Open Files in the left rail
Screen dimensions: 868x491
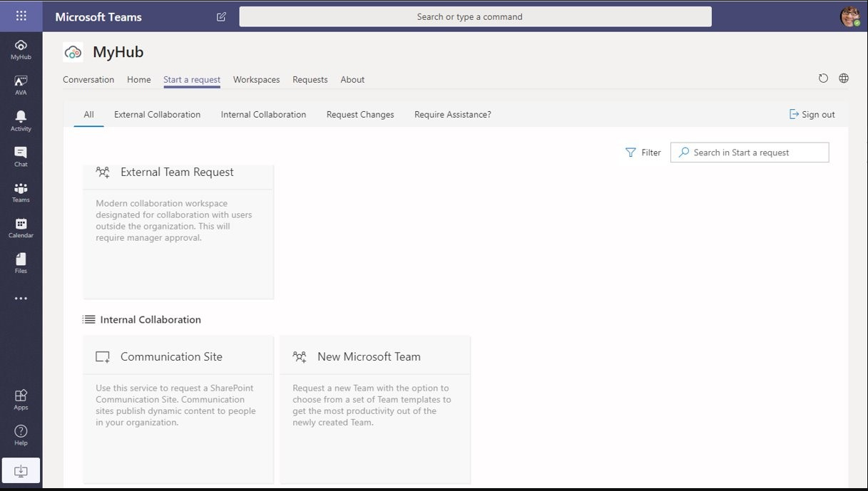click(x=21, y=263)
